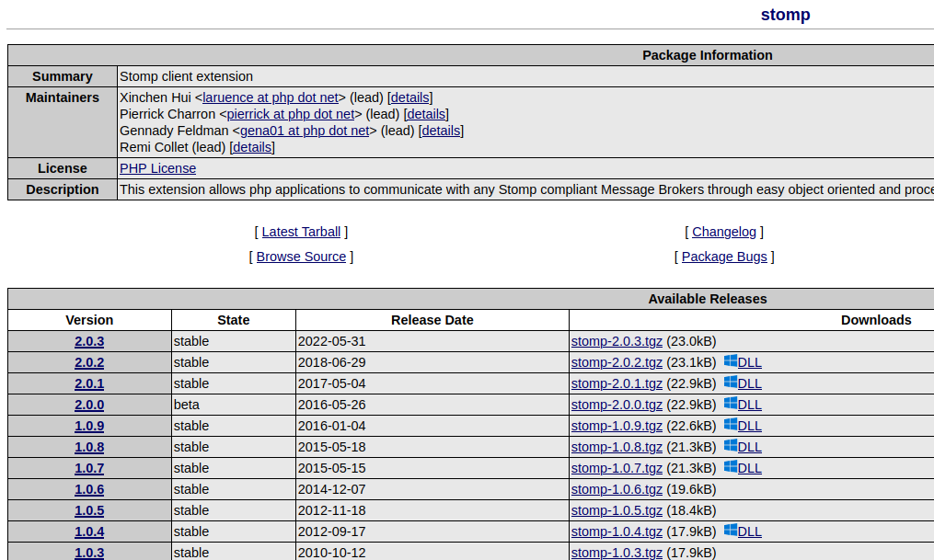Click the Package Information heading
The image size is (934, 560).
(x=708, y=55)
